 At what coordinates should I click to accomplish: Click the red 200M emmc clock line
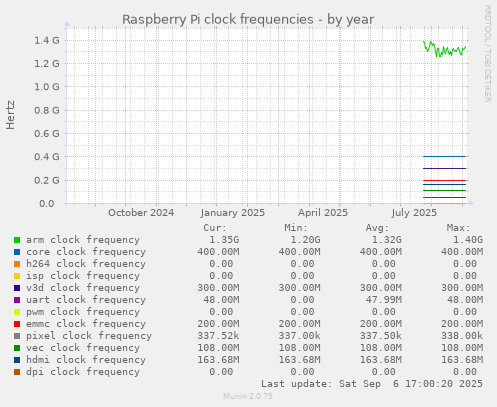pyautogui.click(x=444, y=180)
